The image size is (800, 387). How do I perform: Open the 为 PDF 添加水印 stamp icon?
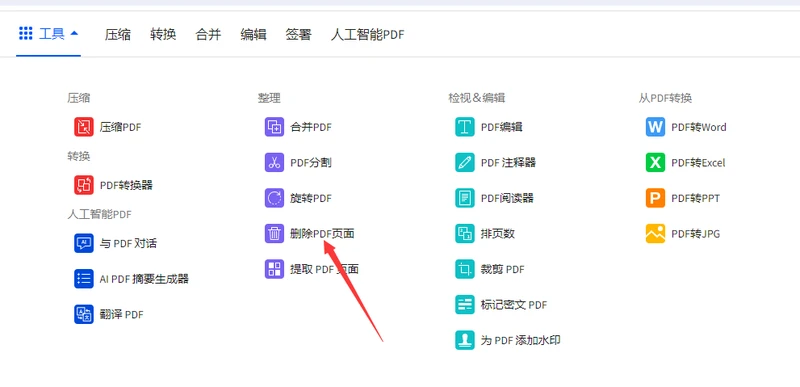coord(465,340)
